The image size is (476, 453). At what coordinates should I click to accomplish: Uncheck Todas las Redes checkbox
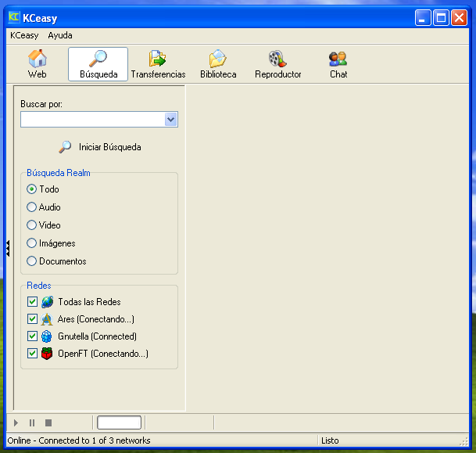pos(32,302)
